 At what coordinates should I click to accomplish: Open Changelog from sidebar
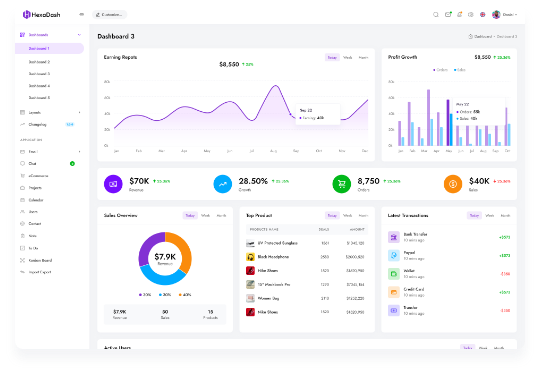[x=37, y=124]
